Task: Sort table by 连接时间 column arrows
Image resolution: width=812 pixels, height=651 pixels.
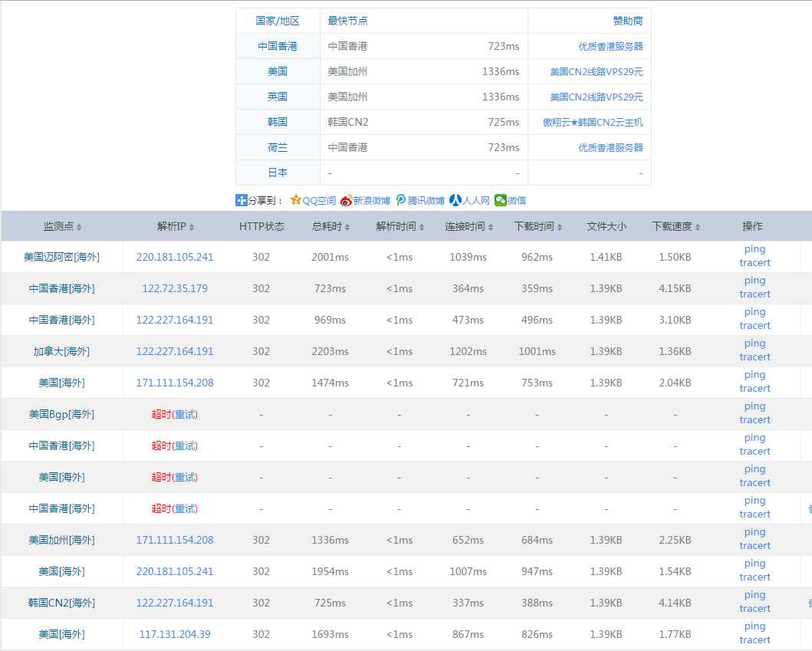Action: (x=491, y=227)
